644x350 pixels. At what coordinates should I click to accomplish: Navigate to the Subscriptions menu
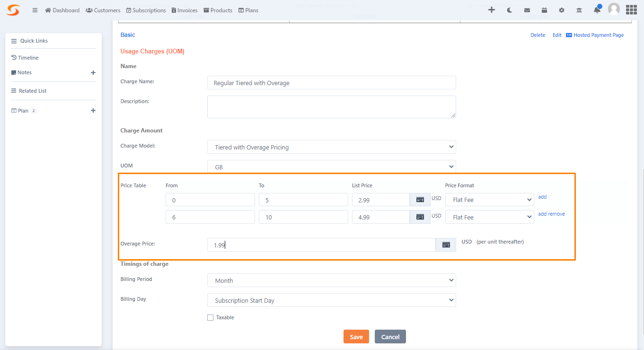click(x=146, y=10)
